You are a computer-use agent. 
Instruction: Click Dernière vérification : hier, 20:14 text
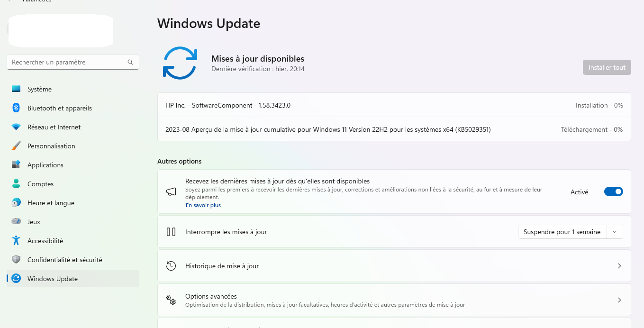(x=258, y=69)
